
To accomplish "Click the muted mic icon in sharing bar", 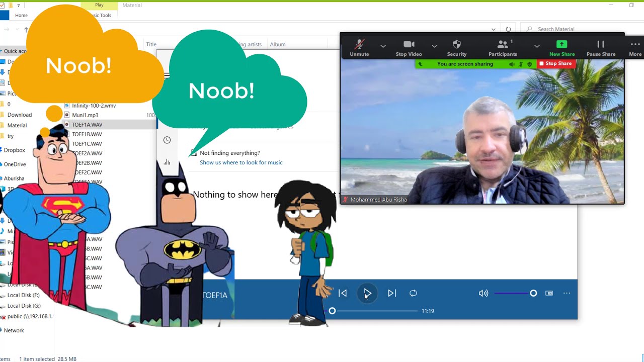I will 521,64.
